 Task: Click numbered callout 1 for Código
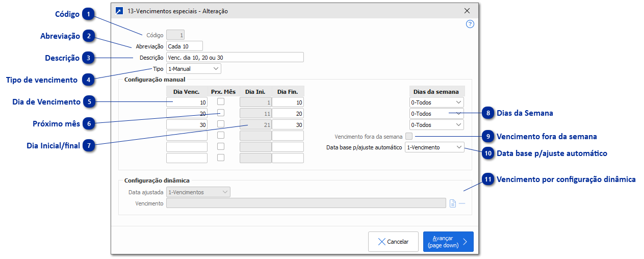[x=89, y=14]
